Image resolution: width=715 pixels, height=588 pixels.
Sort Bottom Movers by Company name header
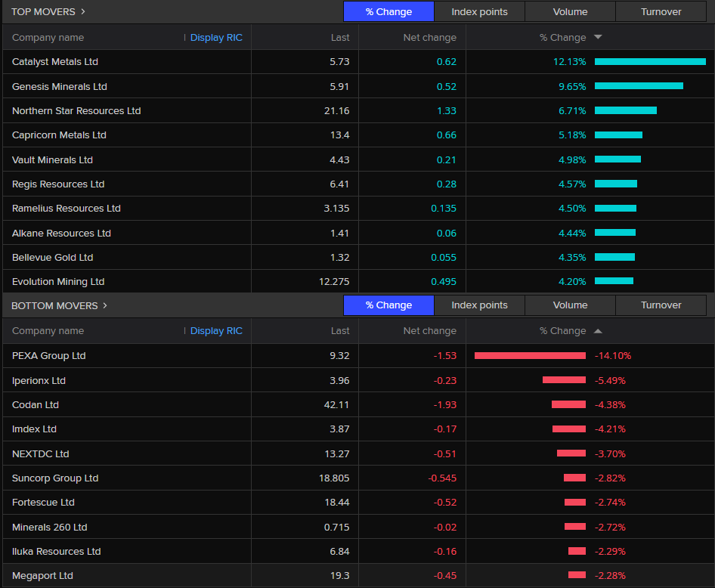48,331
